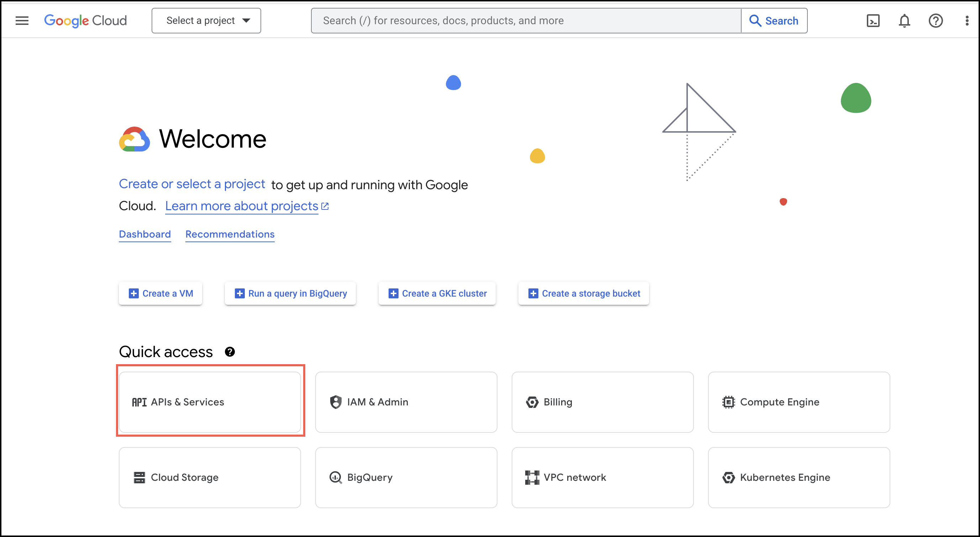Click the plus icon on Create a VM
This screenshot has height=537, width=980.
(133, 293)
